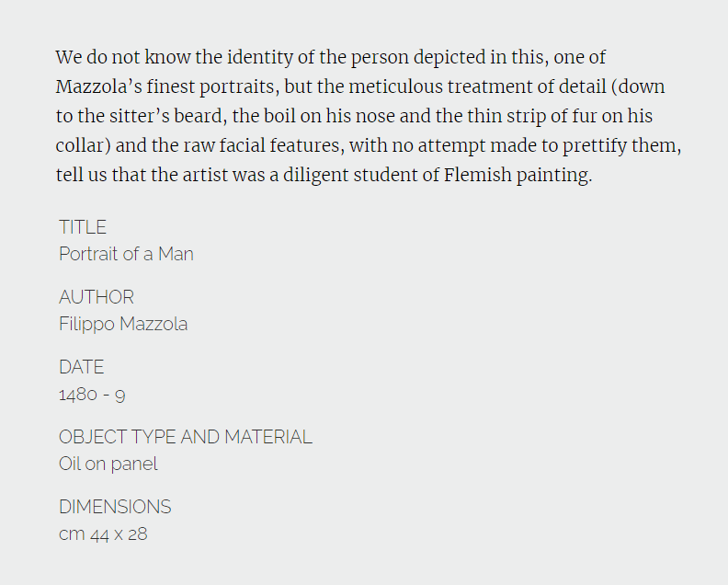Select the 'Portrait of a Man' title text

126,254
